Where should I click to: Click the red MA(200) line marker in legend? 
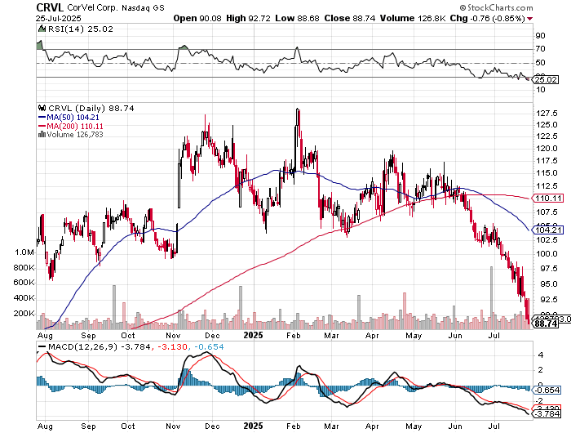coord(42,126)
